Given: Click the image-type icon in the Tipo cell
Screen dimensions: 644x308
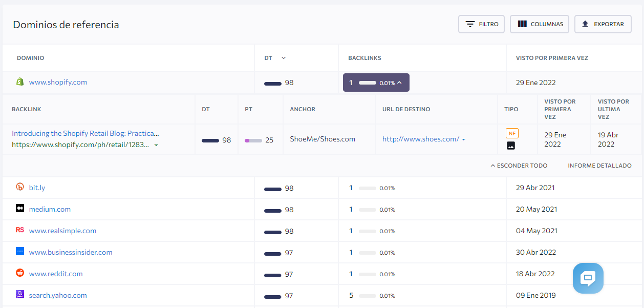Looking at the screenshot, I should click(511, 146).
